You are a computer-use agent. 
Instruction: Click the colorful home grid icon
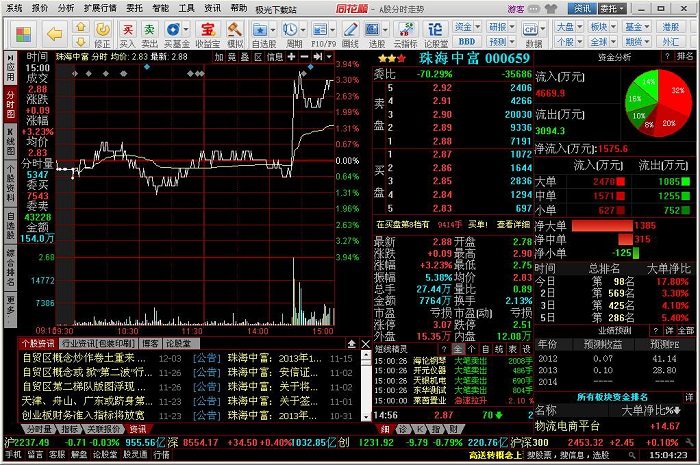23,35
